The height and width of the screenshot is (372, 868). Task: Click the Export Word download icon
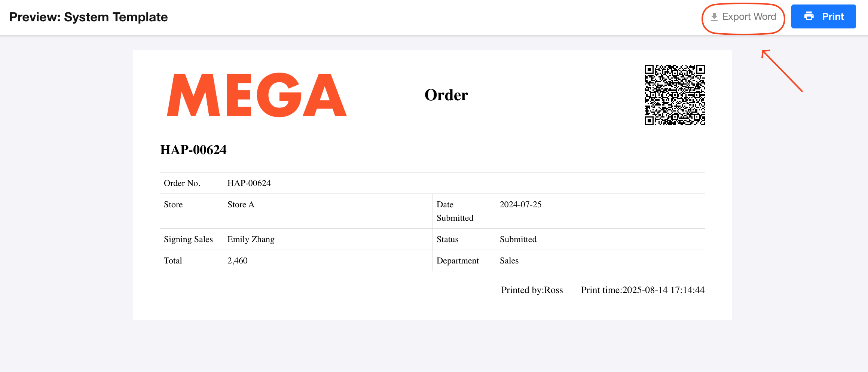[x=714, y=17]
